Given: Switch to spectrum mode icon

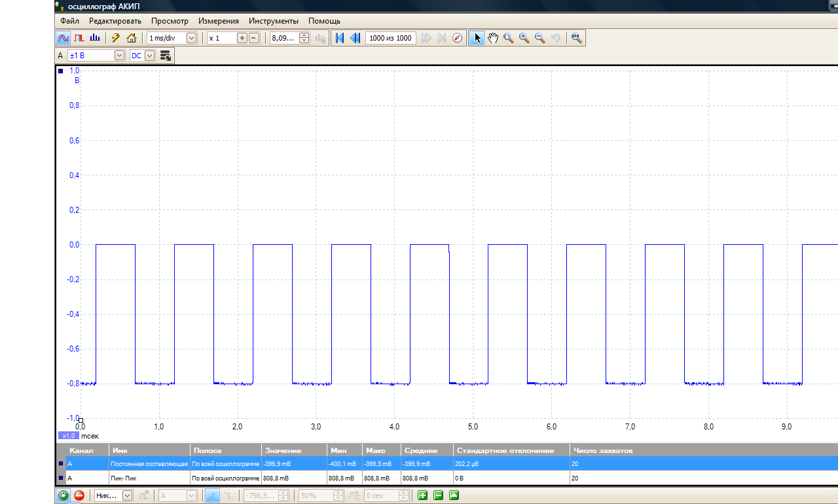Looking at the screenshot, I should pos(95,38).
